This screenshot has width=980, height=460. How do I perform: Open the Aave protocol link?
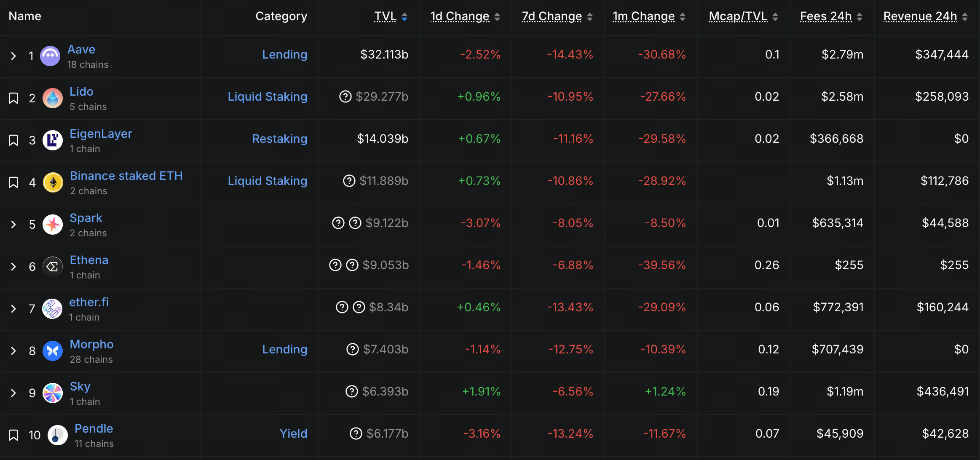pyautogui.click(x=81, y=49)
